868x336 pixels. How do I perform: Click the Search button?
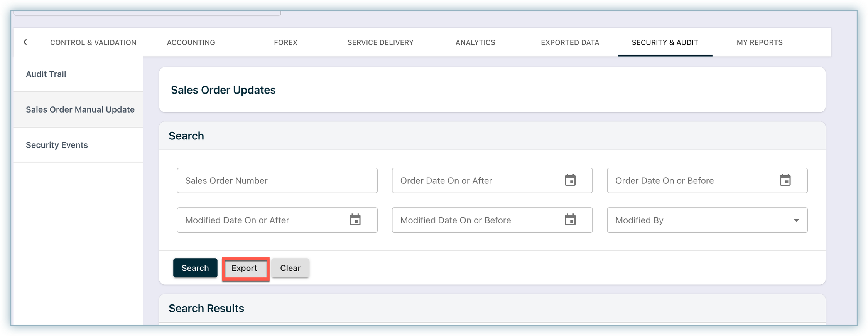[x=195, y=268]
